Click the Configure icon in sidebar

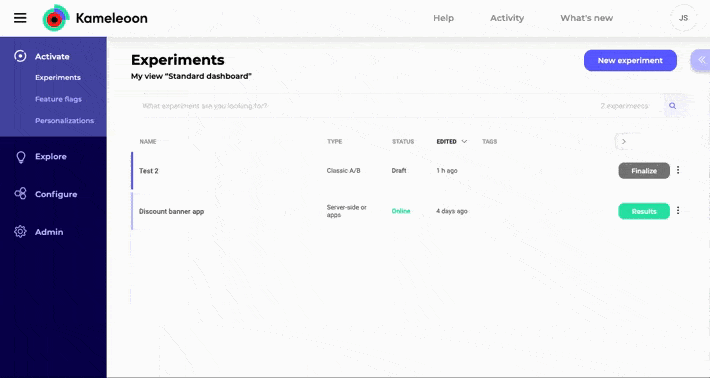tap(20, 194)
